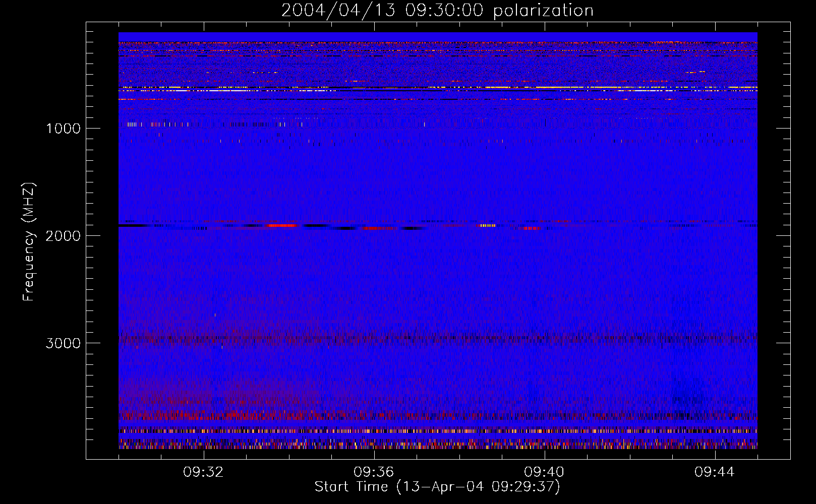Click the 09:40 time tick label
Viewport: 816px width, 504px height.
pos(544,472)
